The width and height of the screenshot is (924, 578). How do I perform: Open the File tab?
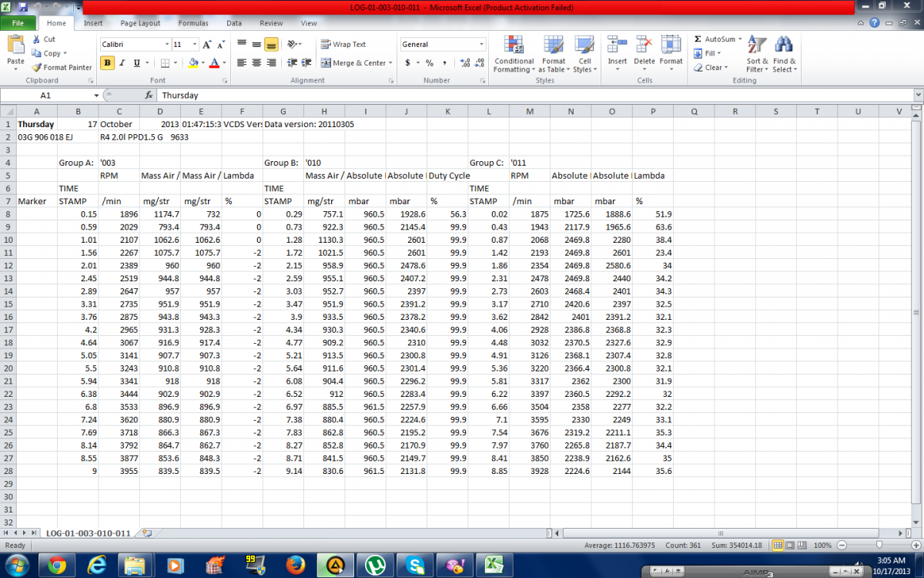17,23
